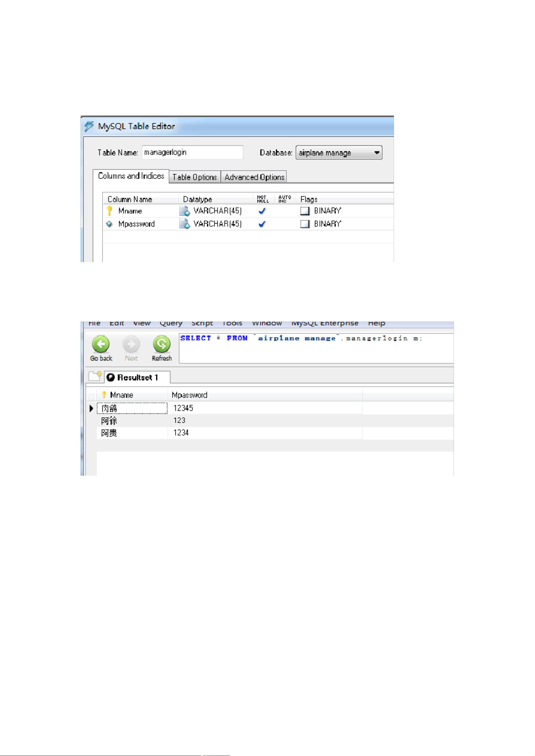535x756 pixels.
Task: Click the new resultset tab icon
Action: coord(95,376)
